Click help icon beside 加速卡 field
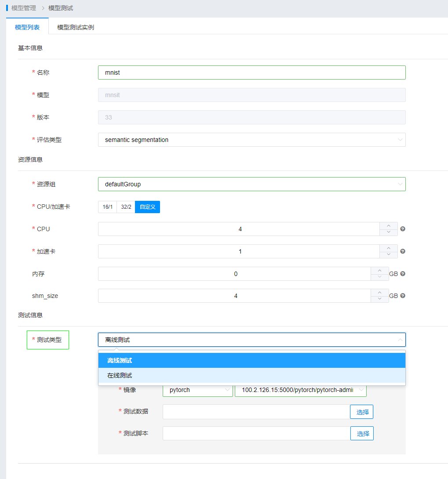The height and width of the screenshot is (479, 448). click(x=403, y=251)
